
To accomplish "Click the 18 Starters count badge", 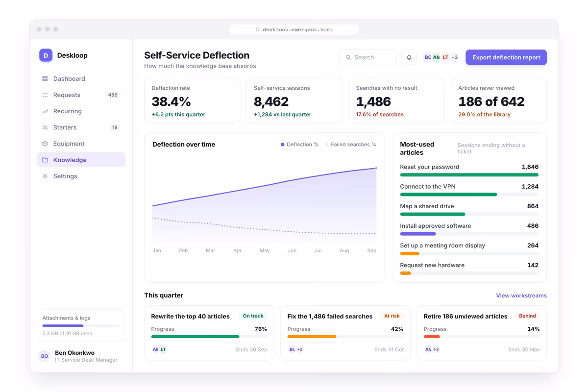I will [115, 127].
